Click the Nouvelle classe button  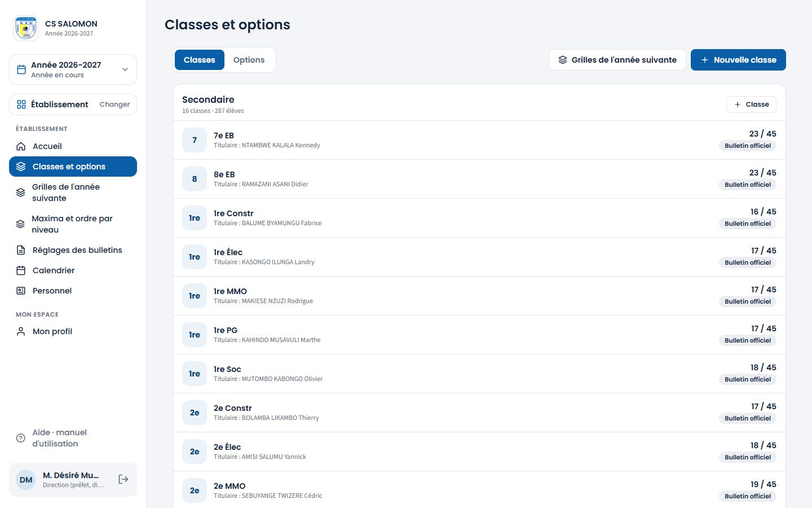tap(738, 60)
